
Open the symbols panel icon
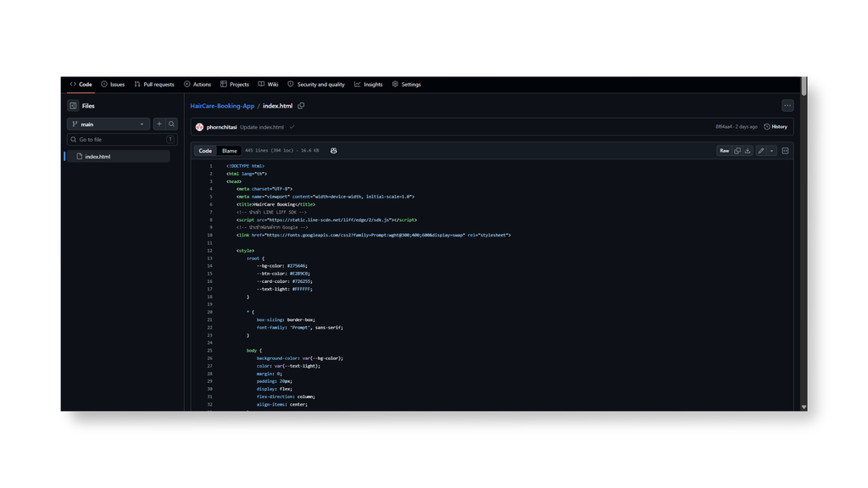pos(785,151)
